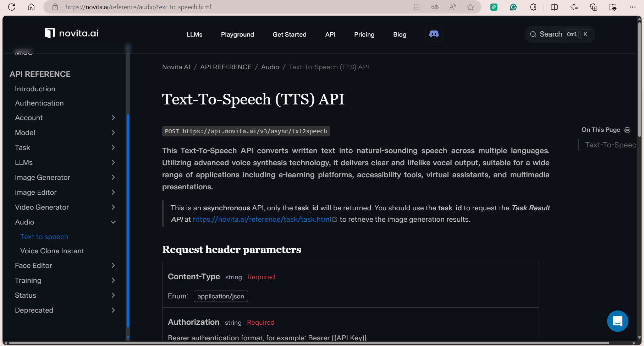Image resolution: width=644 pixels, height=346 pixels.
Task: Open the chat support widget
Action: tap(617, 321)
